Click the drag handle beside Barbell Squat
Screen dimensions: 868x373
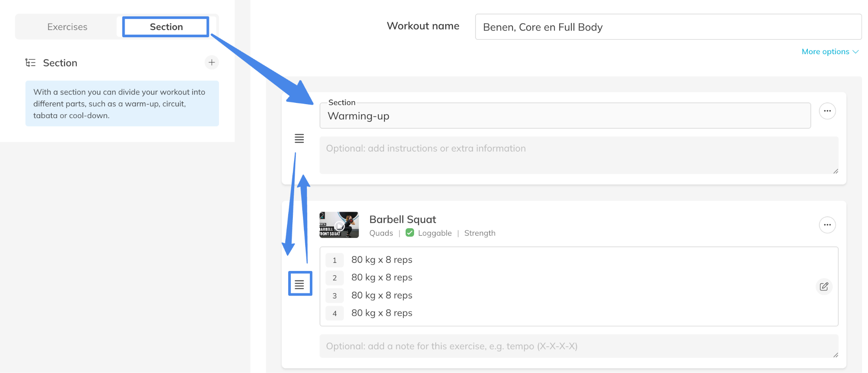(300, 284)
